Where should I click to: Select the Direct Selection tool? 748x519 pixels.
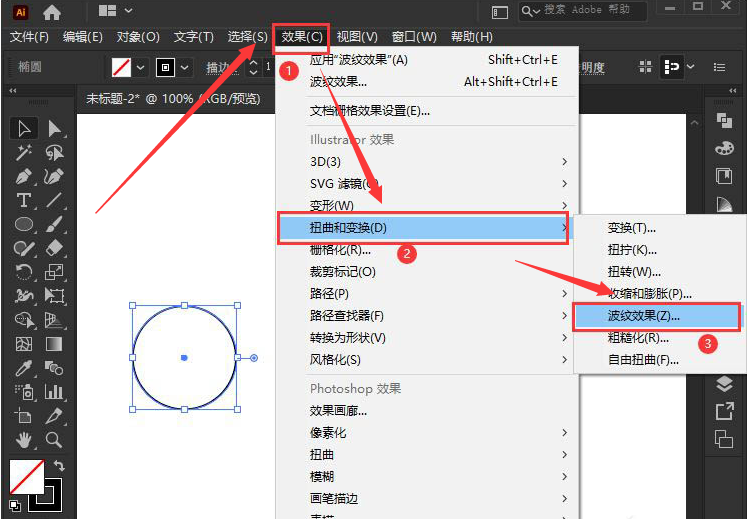coord(54,129)
